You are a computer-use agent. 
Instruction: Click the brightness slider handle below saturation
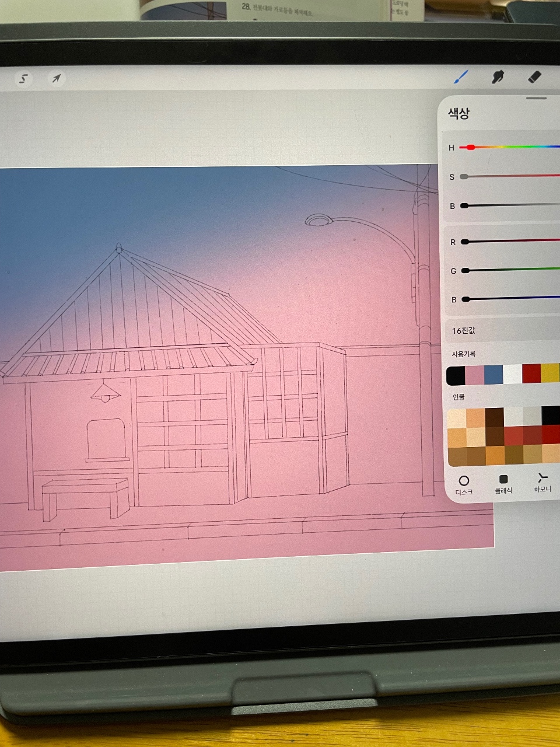[x=464, y=205]
